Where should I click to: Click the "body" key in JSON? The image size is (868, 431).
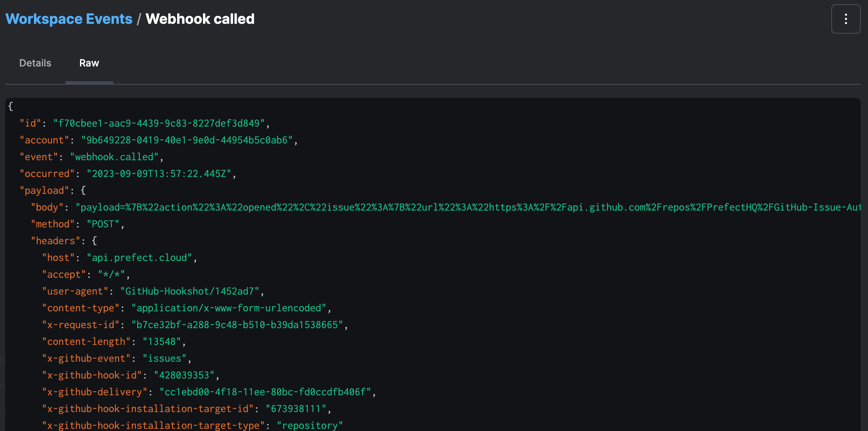tap(47, 207)
